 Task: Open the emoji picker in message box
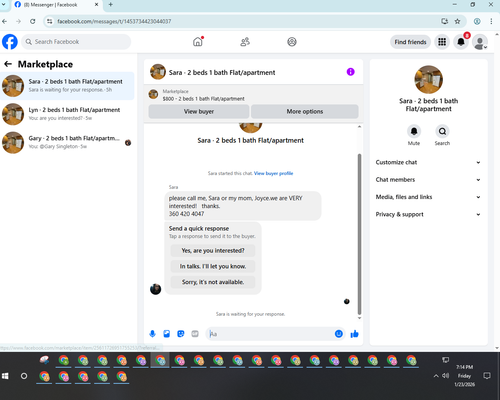coord(339,334)
